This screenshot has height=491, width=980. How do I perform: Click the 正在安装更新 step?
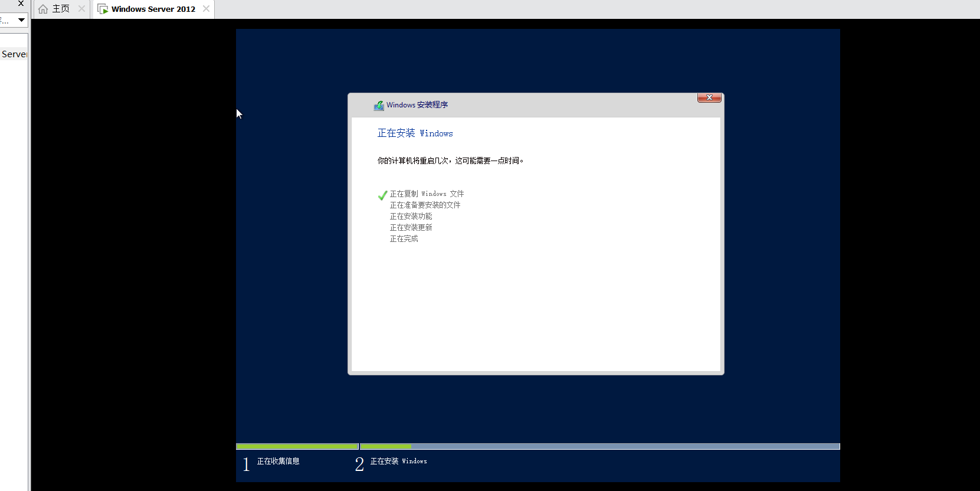tap(411, 227)
